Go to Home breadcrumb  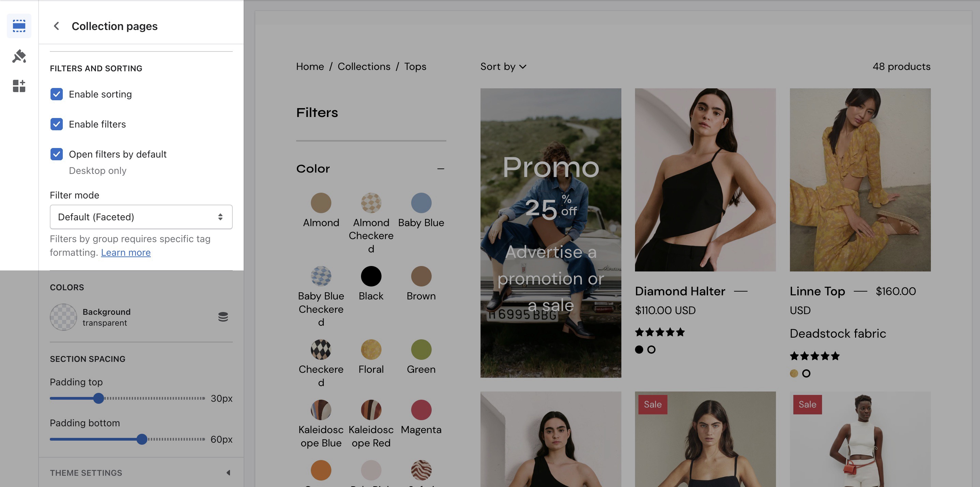coord(310,67)
